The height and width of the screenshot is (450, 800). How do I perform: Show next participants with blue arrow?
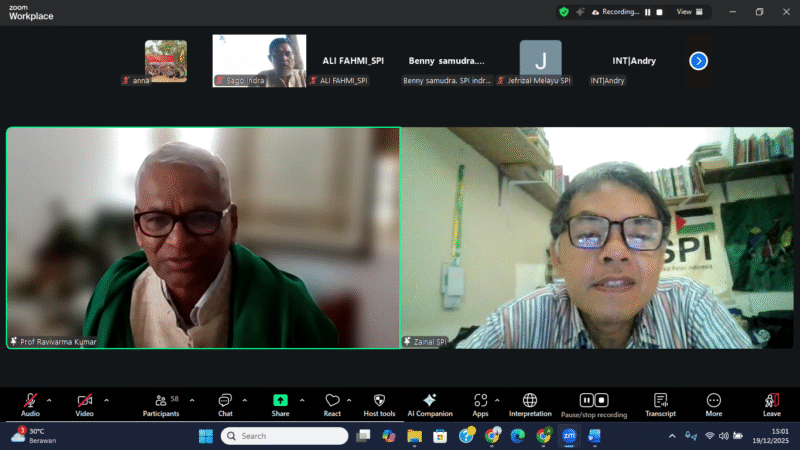pyautogui.click(x=699, y=61)
